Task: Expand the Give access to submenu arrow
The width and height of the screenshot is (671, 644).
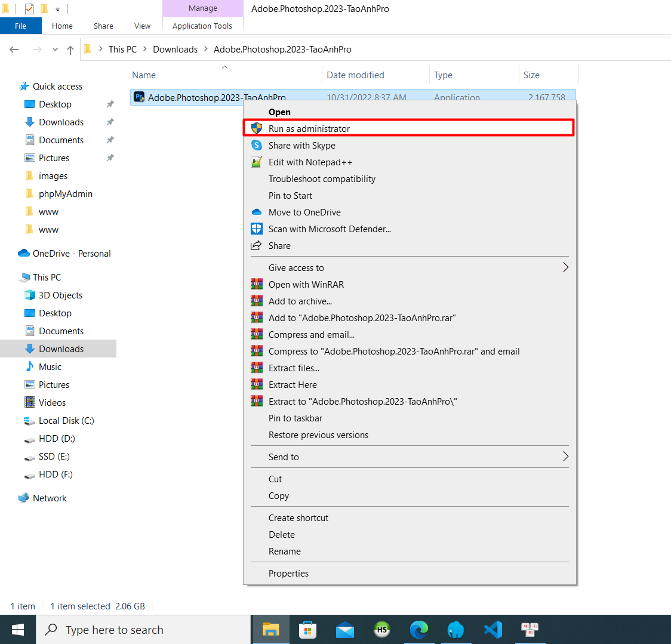Action: pyautogui.click(x=565, y=267)
